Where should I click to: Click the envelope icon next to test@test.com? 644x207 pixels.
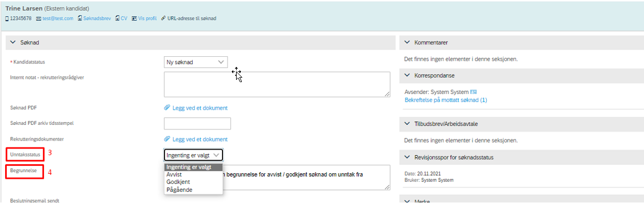point(39,19)
